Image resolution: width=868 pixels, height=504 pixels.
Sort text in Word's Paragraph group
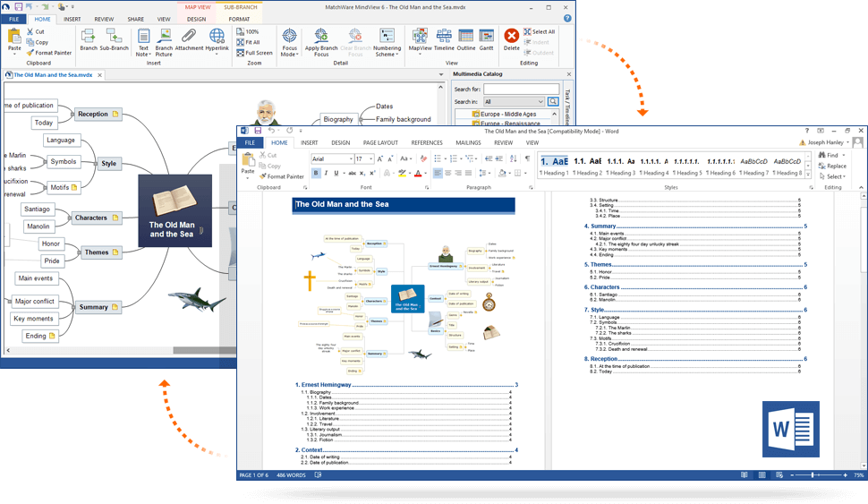pos(513,158)
